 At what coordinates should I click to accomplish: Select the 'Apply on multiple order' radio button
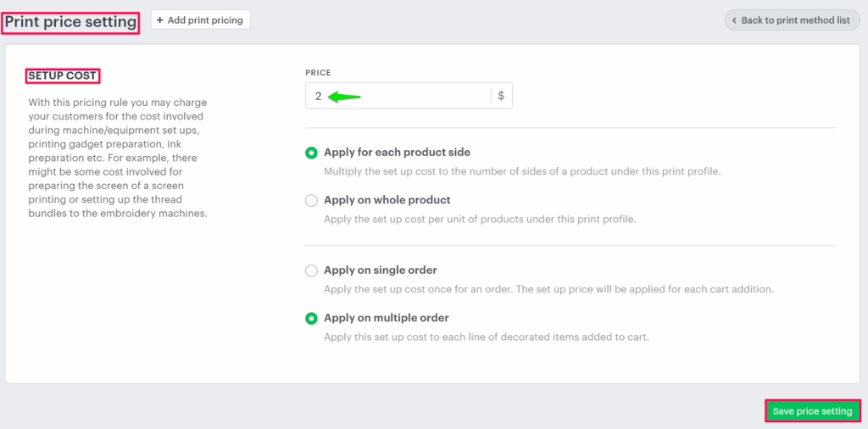click(x=311, y=319)
